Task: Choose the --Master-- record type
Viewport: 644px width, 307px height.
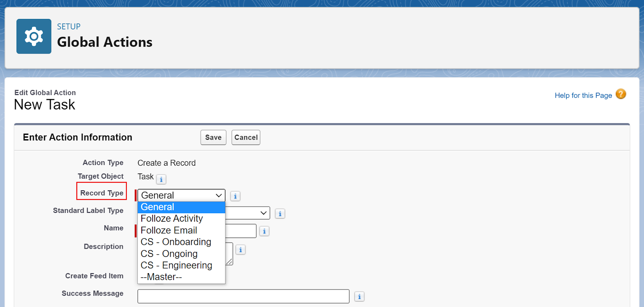Action: [x=160, y=277]
